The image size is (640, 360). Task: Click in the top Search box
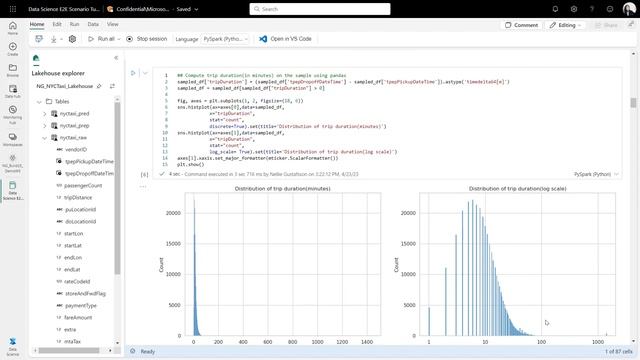(320, 9)
